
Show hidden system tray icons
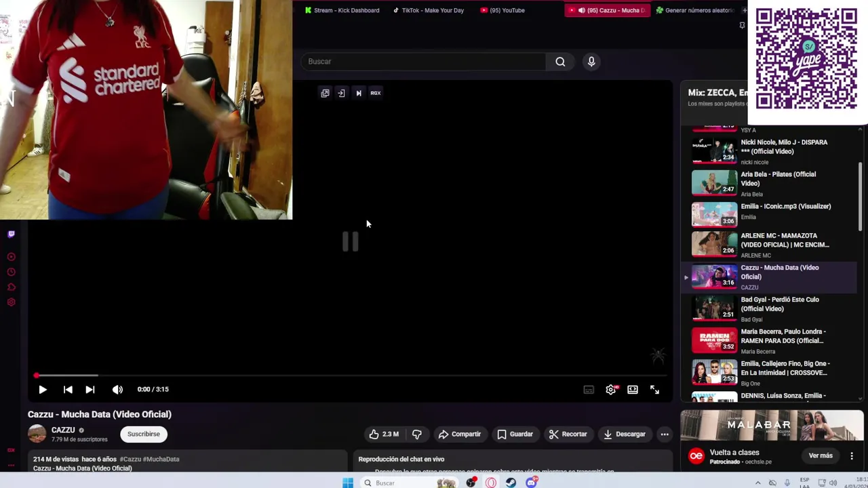point(758,483)
